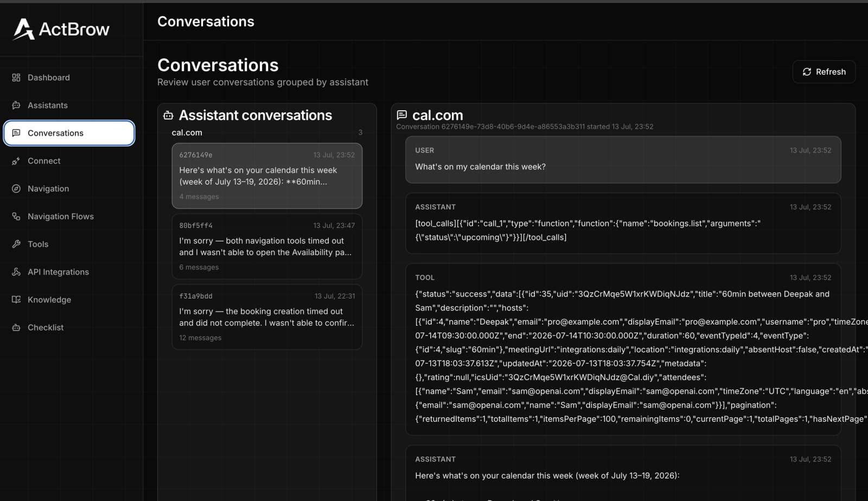Click the Navigation Flows icon
The width and height of the screenshot is (868, 501).
tap(16, 216)
